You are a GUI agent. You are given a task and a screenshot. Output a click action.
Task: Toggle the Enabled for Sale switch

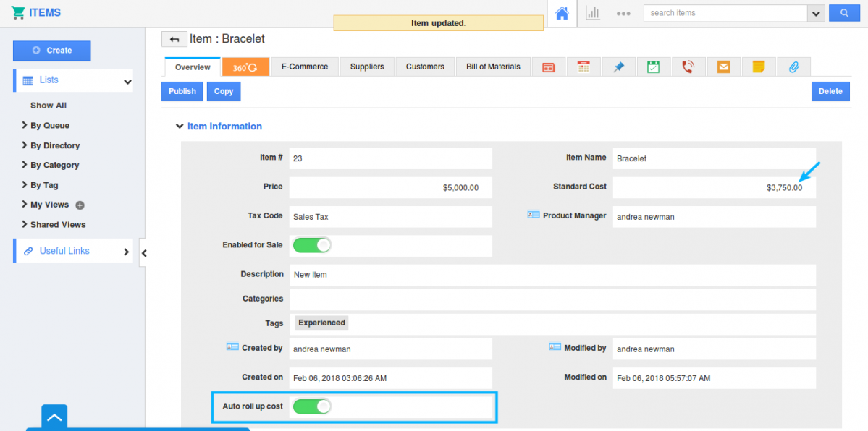pyautogui.click(x=312, y=245)
